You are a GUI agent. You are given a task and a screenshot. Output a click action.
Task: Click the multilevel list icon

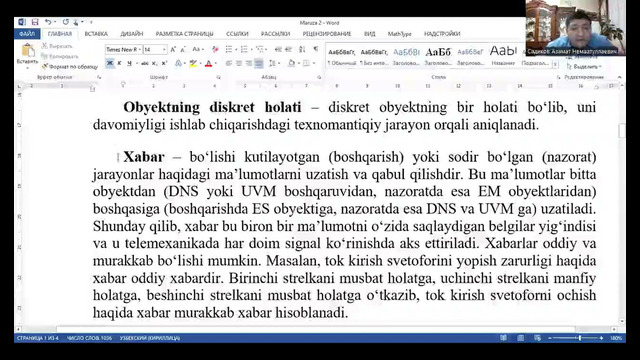[x=260, y=49]
